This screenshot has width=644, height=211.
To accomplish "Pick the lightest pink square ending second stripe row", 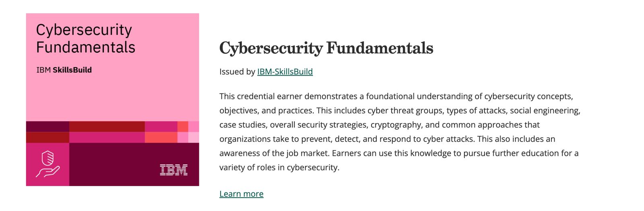I will click(194, 137).
